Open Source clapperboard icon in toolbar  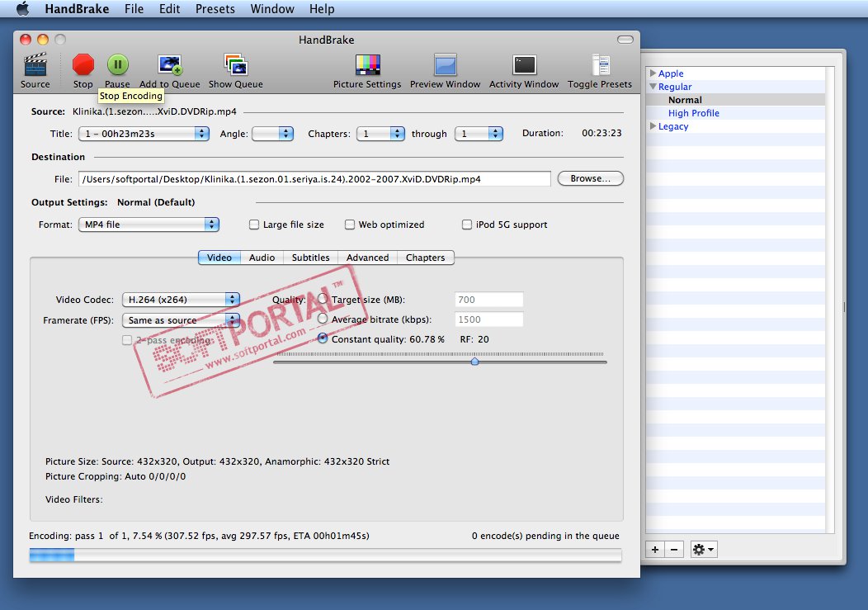tap(35, 65)
